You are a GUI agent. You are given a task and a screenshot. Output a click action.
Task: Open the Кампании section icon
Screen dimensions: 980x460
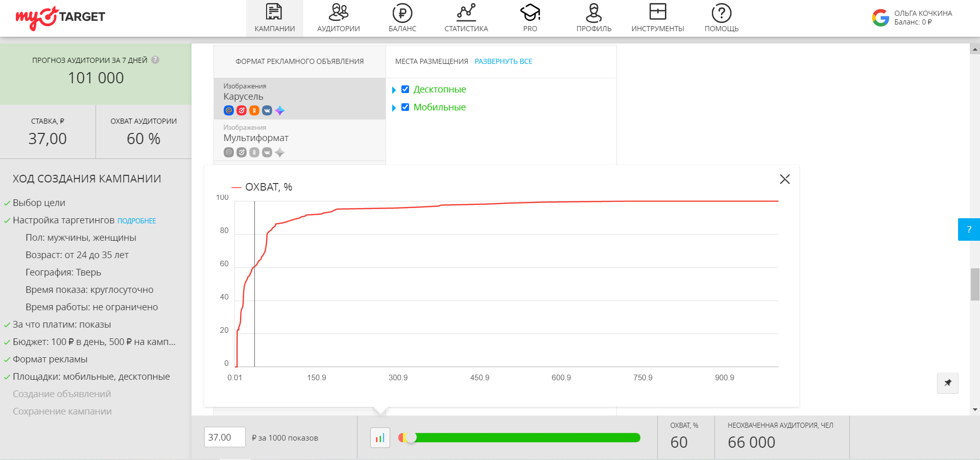coord(274,12)
